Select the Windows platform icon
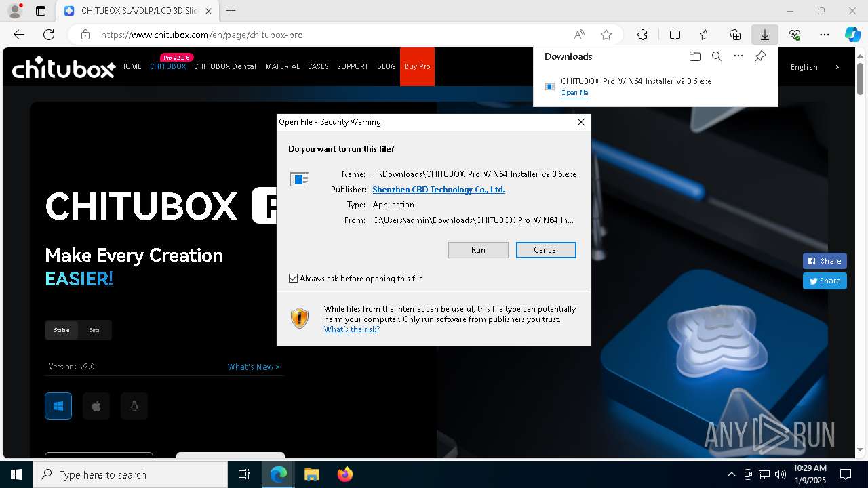868x488 pixels. [x=58, y=406]
